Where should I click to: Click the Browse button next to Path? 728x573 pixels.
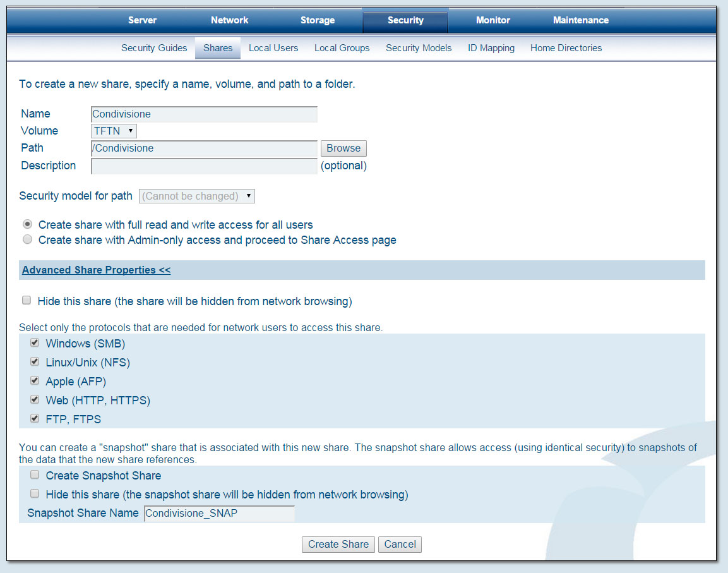(x=343, y=148)
